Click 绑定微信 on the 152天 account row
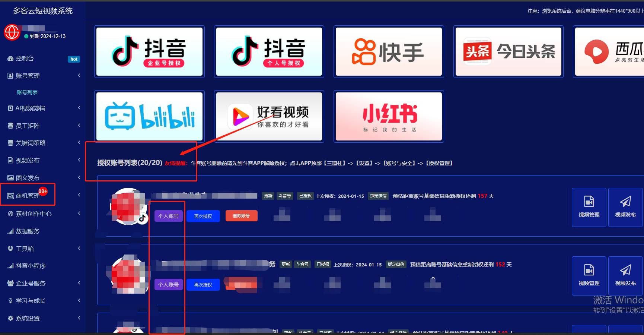Screen dimensions: 644x335 click(x=396, y=264)
